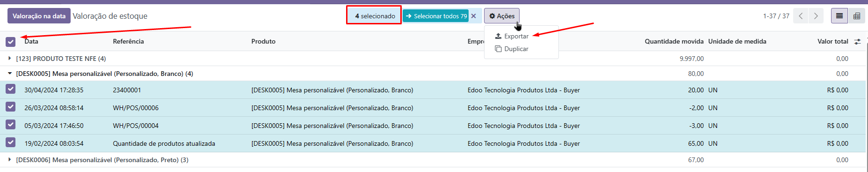Deselect the row dated 19/02/2024
Image resolution: width=868 pixels, height=172 pixels.
pyautogui.click(x=11, y=142)
